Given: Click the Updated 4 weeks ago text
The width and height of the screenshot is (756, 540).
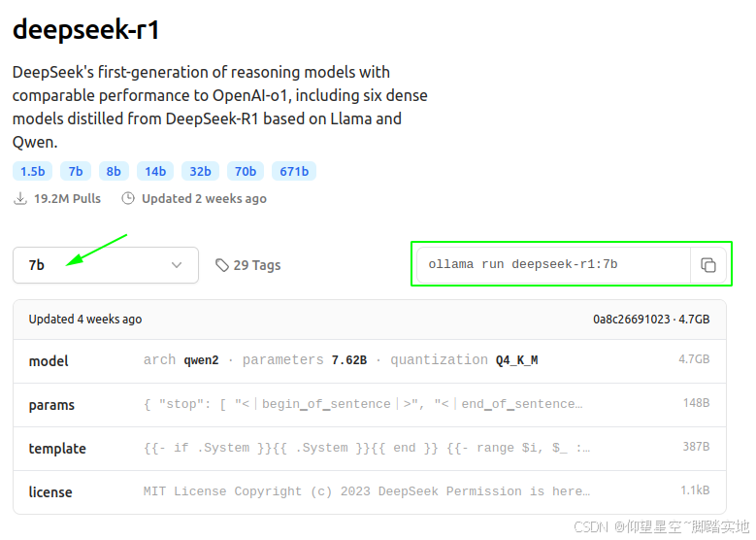Looking at the screenshot, I should click(85, 320).
